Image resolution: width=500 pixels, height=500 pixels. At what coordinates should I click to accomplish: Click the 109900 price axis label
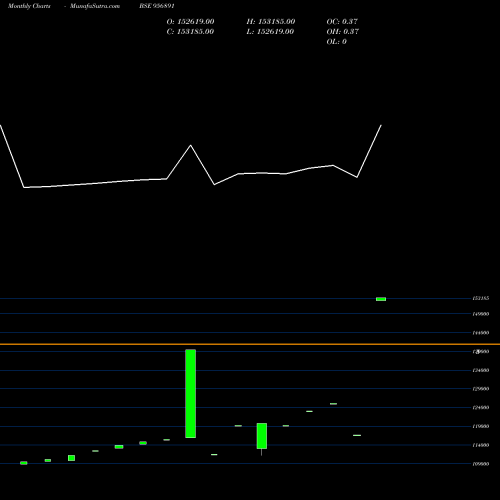click(481, 464)
